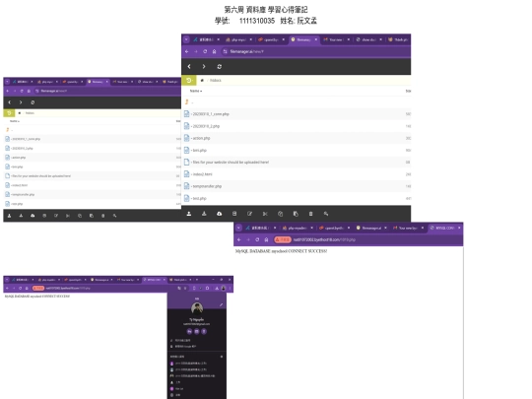Switch to 'Your new' Gmail tab, larger window
The height and width of the screenshot is (399, 532).
click(336, 39)
